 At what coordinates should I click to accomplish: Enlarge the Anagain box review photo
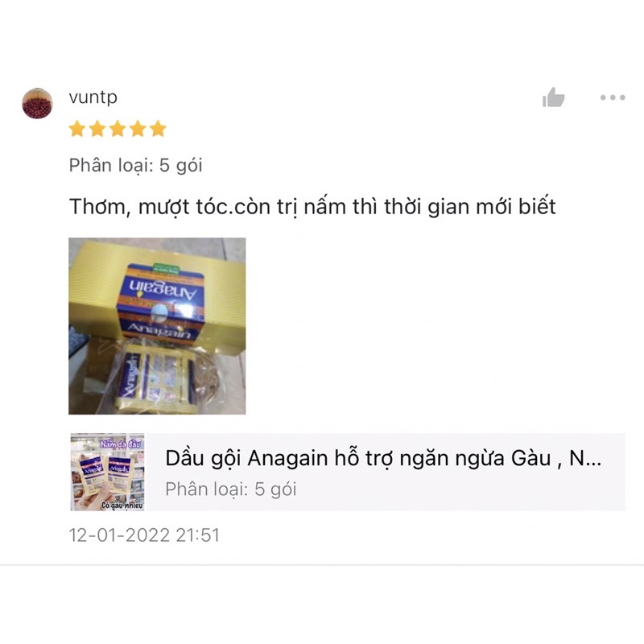tap(157, 326)
